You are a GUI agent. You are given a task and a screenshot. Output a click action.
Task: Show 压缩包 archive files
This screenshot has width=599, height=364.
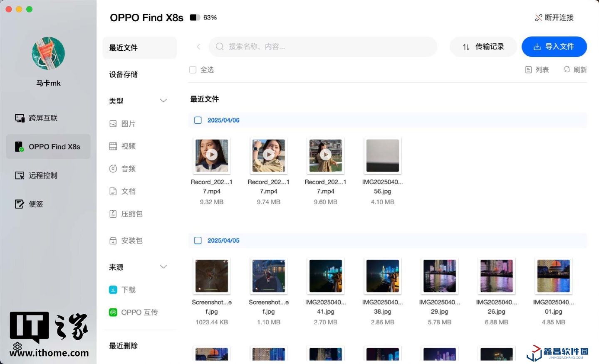pos(113,214)
